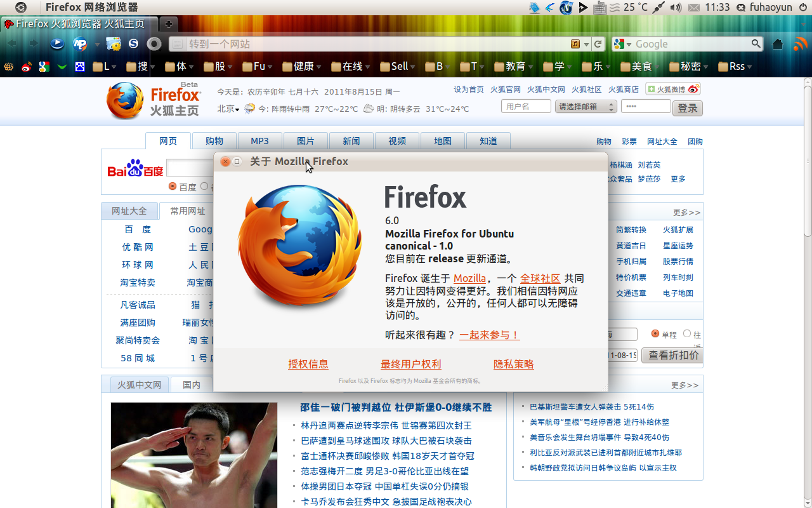Open the green checkmark bookmark icon
Viewport: 812px width, 508px height.
[x=62, y=66]
